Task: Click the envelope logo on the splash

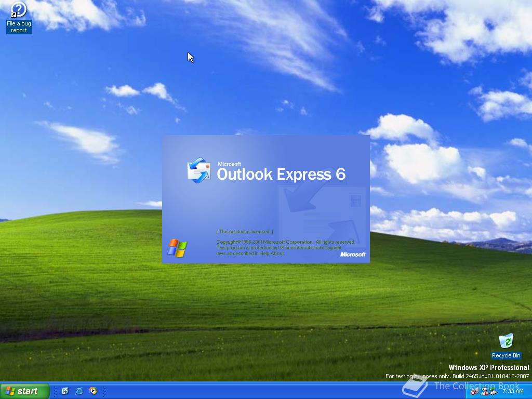Action: pyautogui.click(x=199, y=170)
